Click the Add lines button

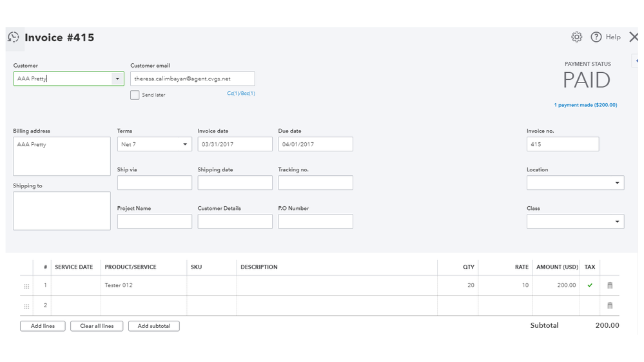pyautogui.click(x=43, y=326)
